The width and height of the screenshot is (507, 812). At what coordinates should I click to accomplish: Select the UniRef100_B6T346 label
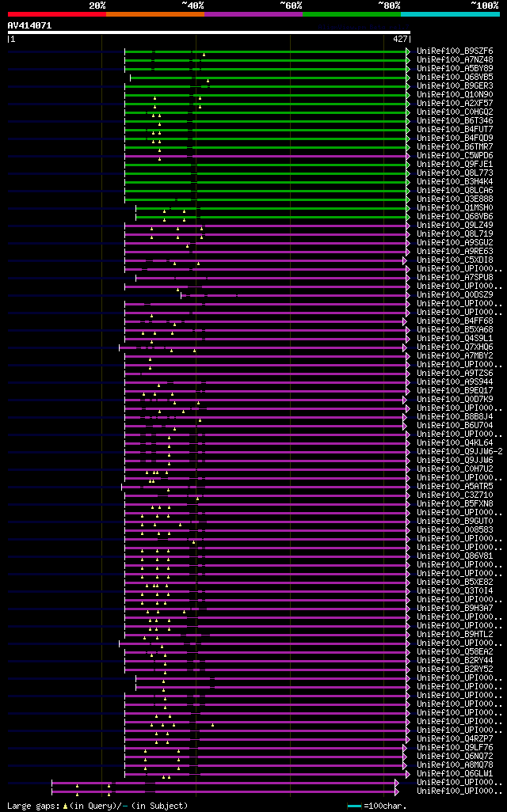point(455,120)
